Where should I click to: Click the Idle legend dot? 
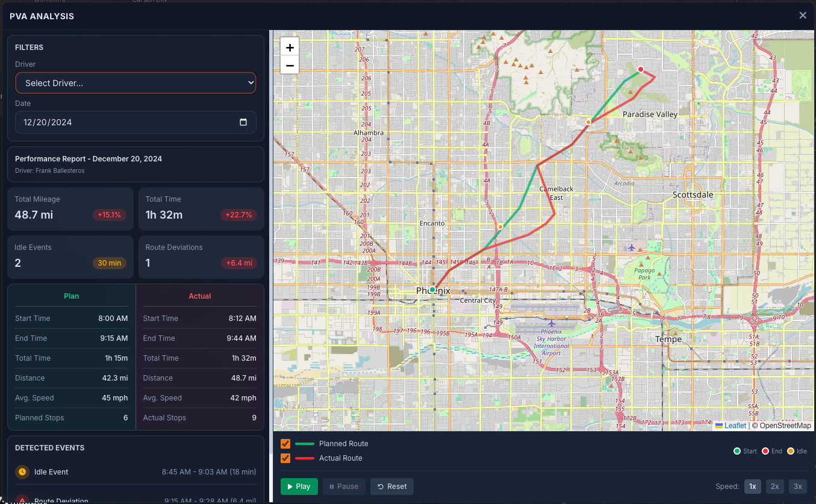click(x=791, y=451)
